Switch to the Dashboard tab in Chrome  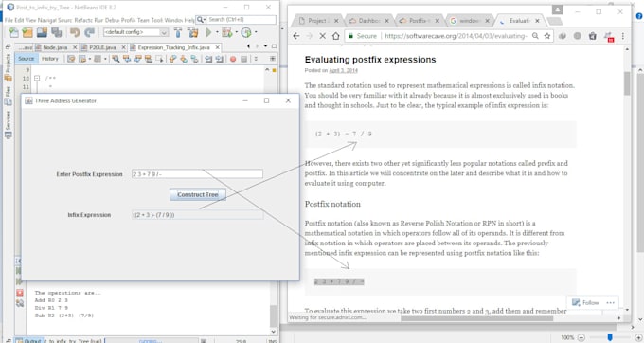coord(368,20)
